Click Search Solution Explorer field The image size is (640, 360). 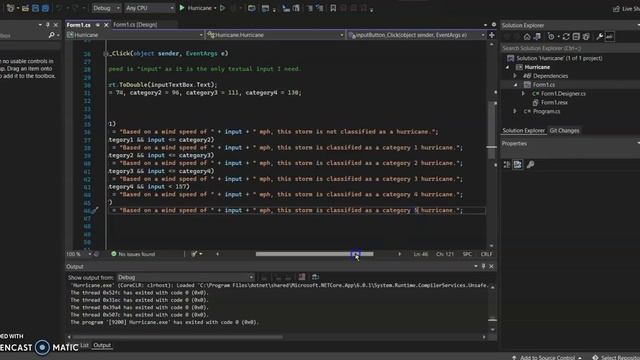pyautogui.click(x=570, y=48)
